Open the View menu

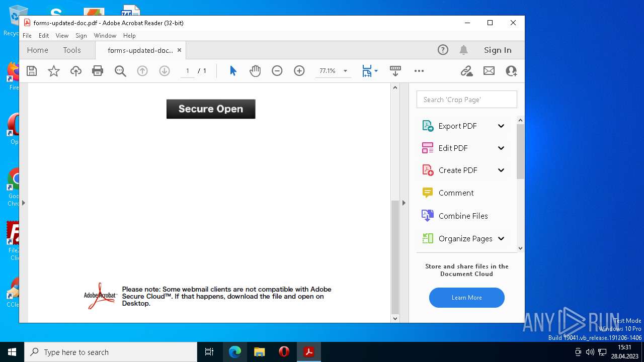[x=62, y=36]
